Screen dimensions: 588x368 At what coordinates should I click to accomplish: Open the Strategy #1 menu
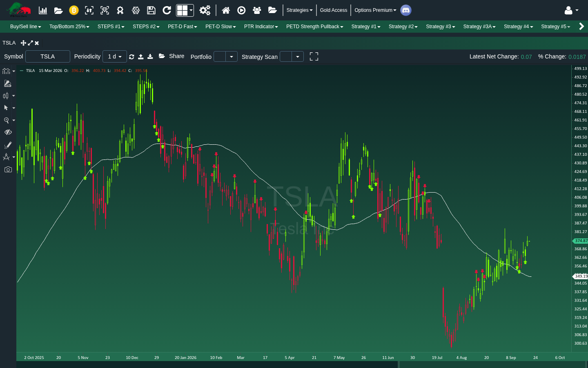pos(366,27)
